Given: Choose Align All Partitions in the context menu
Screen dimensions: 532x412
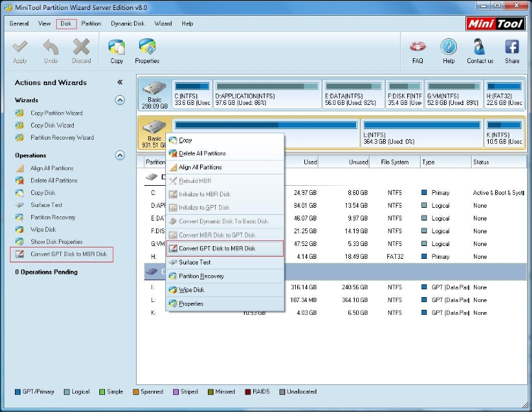Looking at the screenshot, I should click(225, 167).
